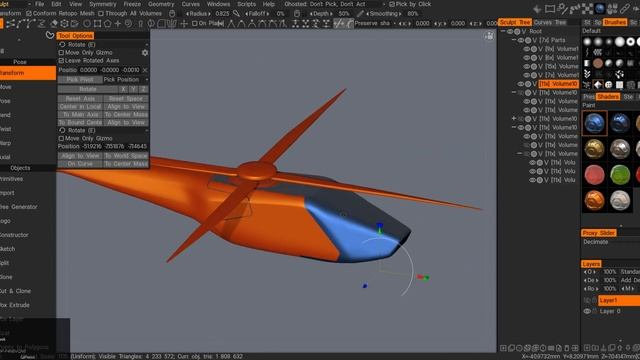The width and height of the screenshot is (640, 360).
Task: Select the gold shader sphere
Action: coord(594,149)
